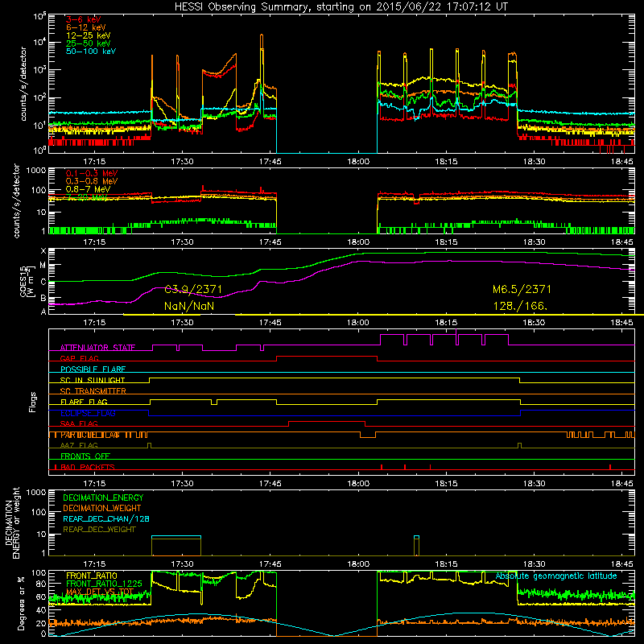Select the green 25-50 keV legend label
The width and height of the screenshot is (644, 644).
(x=89, y=43)
